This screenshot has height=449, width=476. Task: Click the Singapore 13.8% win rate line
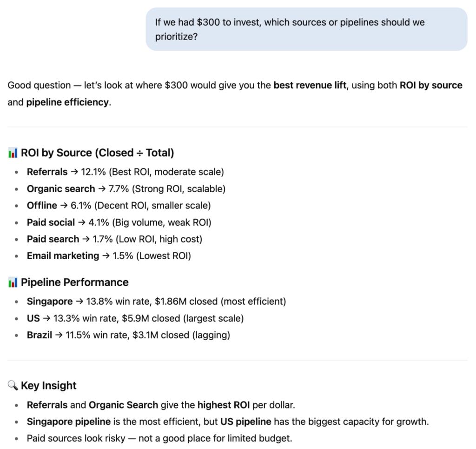(156, 302)
